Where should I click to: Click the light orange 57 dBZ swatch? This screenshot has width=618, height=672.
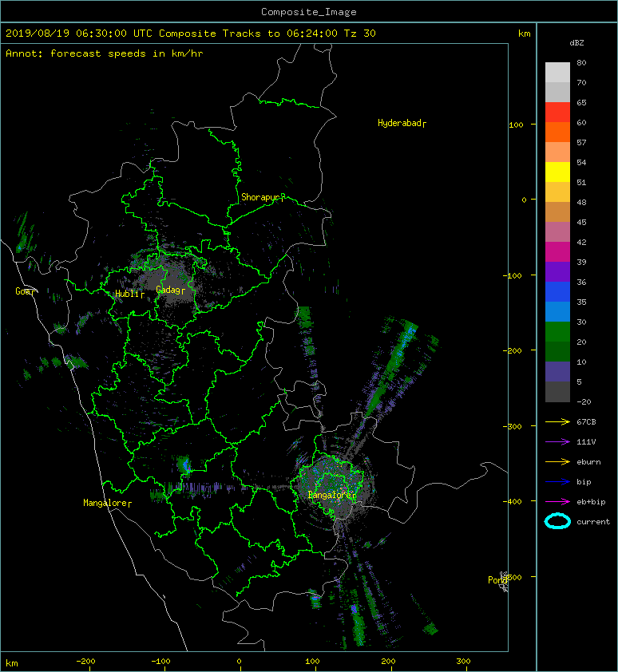point(557,152)
